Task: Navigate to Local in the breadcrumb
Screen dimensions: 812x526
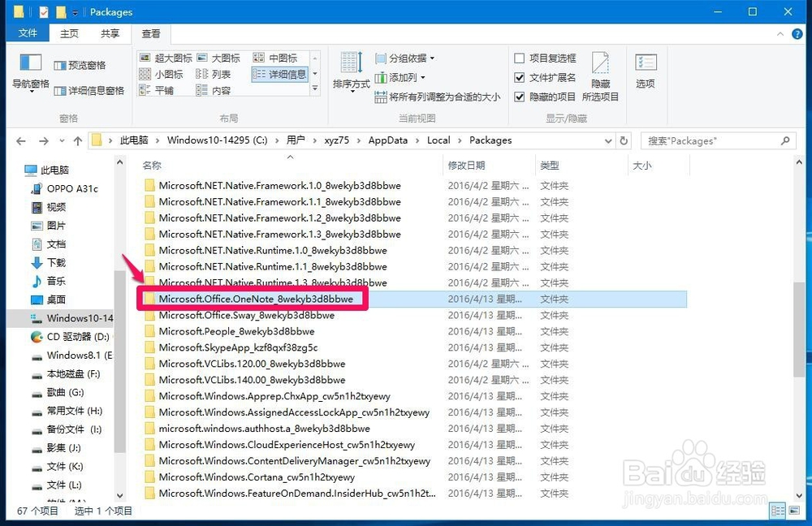Action: click(x=438, y=140)
